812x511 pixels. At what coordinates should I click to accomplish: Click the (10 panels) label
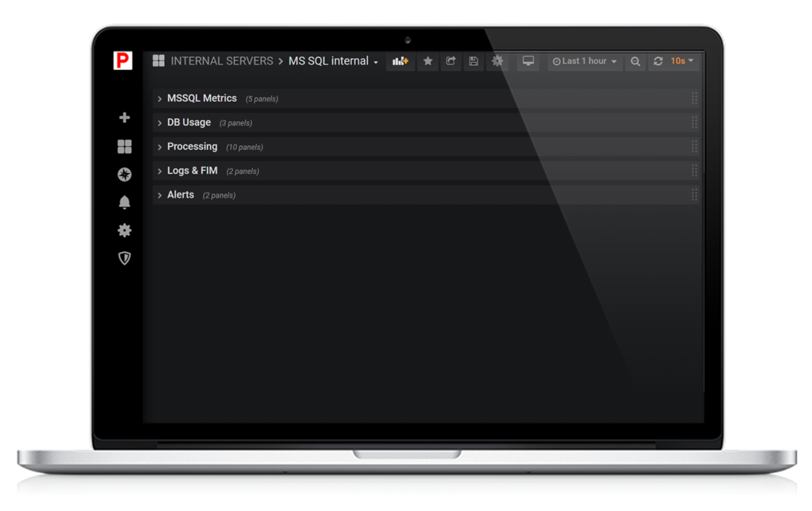[x=244, y=147]
